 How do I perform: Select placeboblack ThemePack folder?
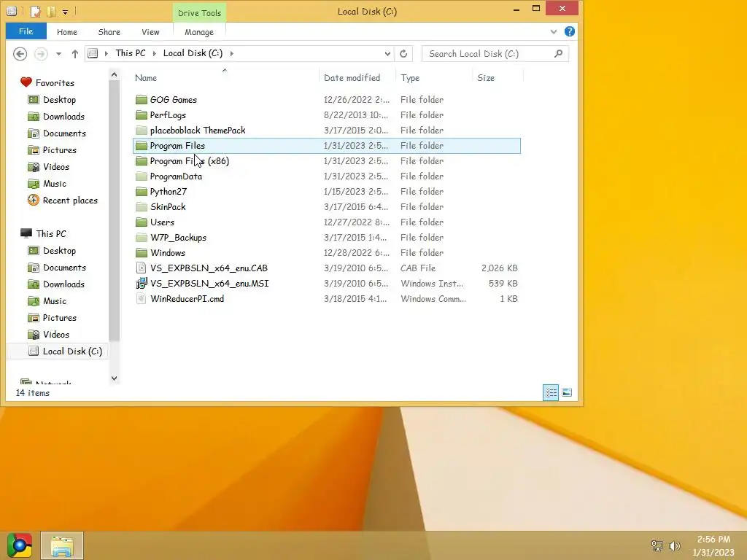[x=327, y=130]
